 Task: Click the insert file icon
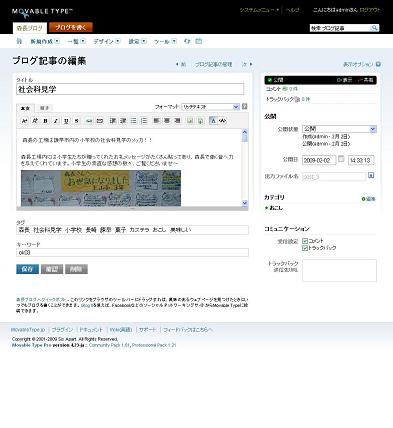point(200,121)
